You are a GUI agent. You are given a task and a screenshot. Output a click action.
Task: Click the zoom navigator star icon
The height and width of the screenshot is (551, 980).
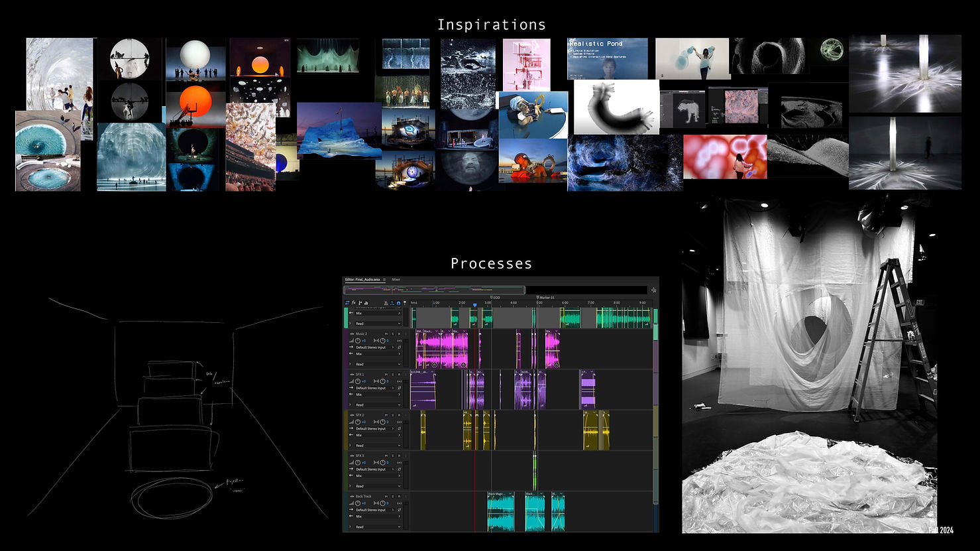tap(653, 290)
